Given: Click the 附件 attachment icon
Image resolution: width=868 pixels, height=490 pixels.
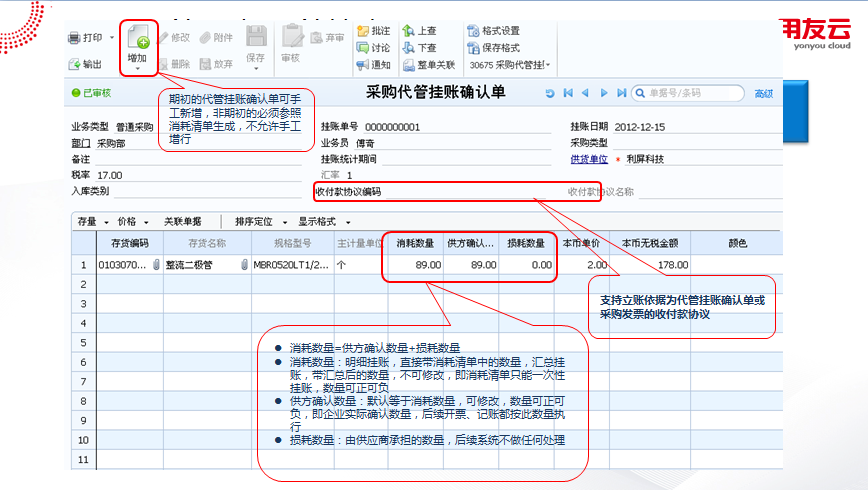Looking at the screenshot, I should click(x=205, y=38).
